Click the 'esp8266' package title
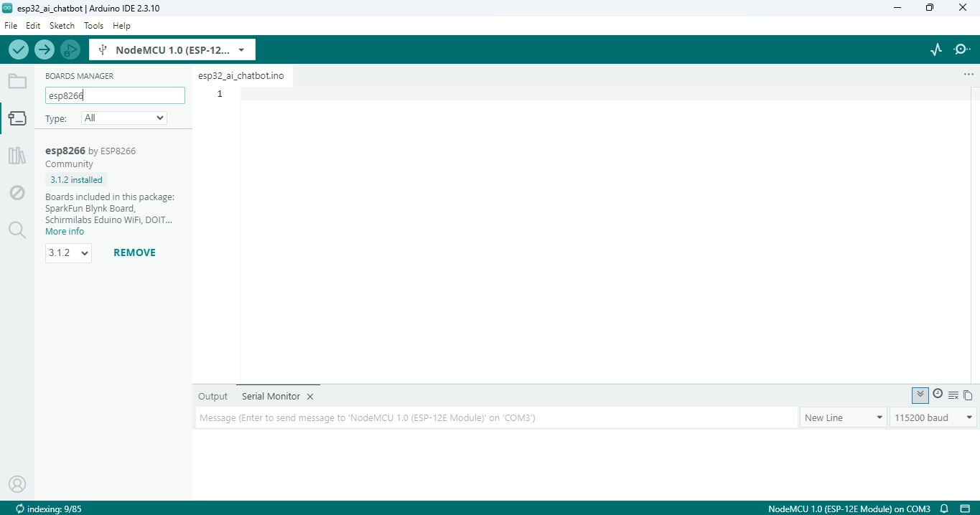The height and width of the screenshot is (515, 980). (x=65, y=151)
